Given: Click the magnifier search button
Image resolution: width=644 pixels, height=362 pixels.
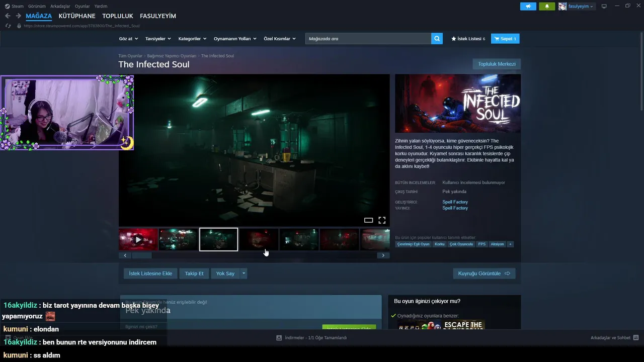Looking at the screenshot, I should [x=437, y=39].
